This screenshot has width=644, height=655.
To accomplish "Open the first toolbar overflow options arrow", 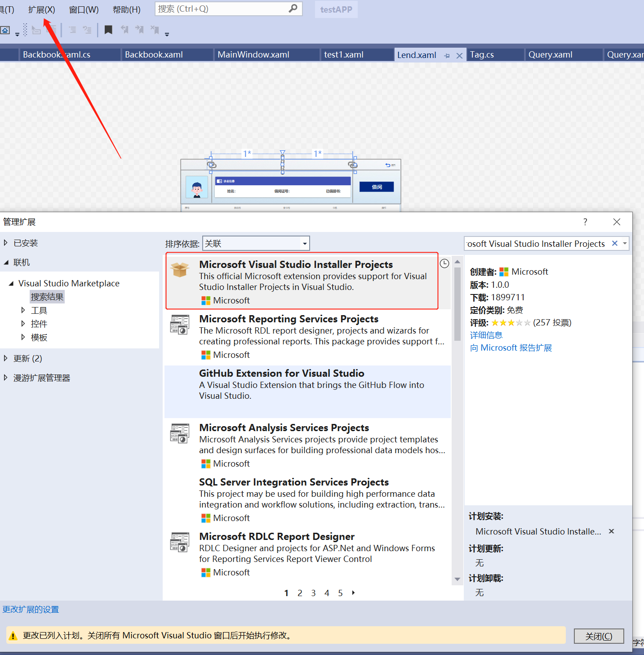I will tap(17, 34).
